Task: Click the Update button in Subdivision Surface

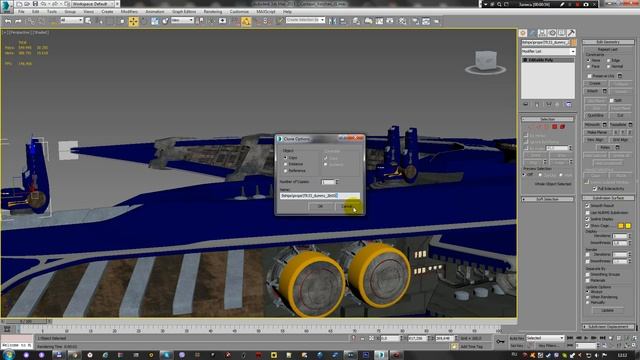Action: click(607, 310)
